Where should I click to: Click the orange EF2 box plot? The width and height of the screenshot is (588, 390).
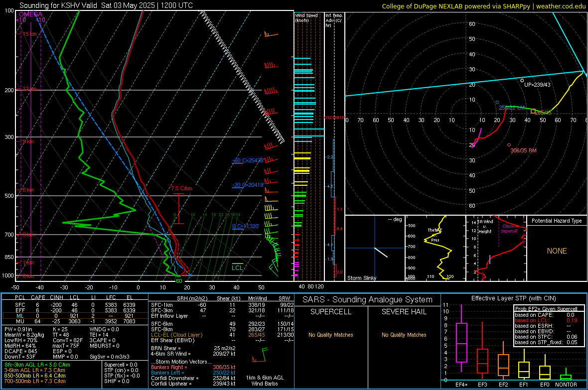click(x=503, y=365)
